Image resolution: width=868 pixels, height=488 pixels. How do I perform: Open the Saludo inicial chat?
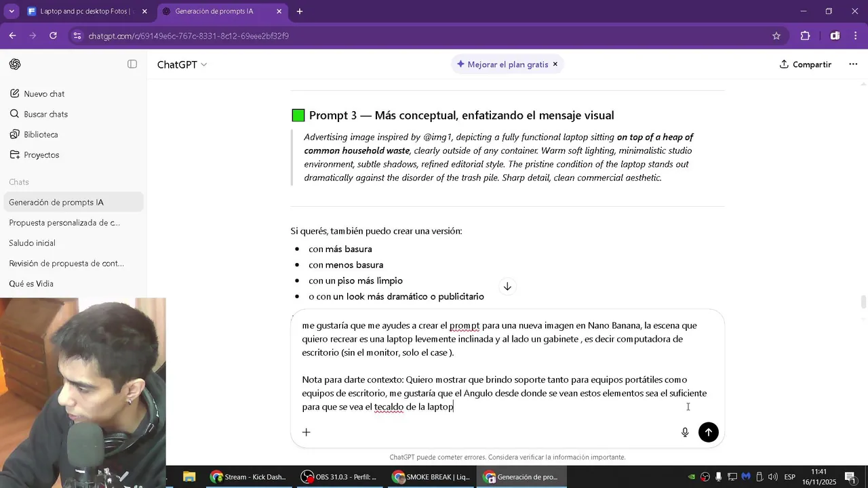click(73, 243)
